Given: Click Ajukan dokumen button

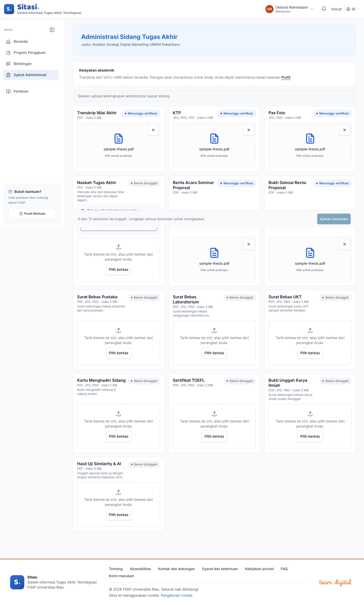Looking at the screenshot, I should coord(334,219).
